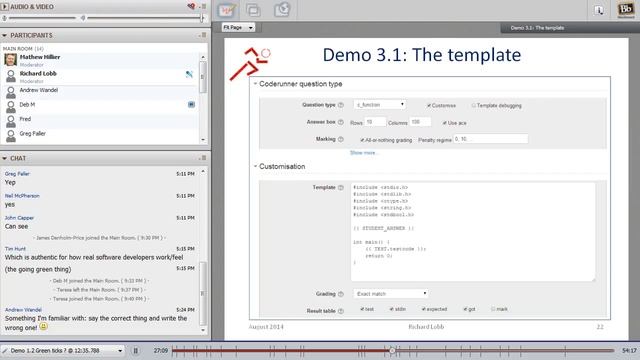640x360 pixels.
Task: Click the help icon next to Result table
Action: [341, 311]
